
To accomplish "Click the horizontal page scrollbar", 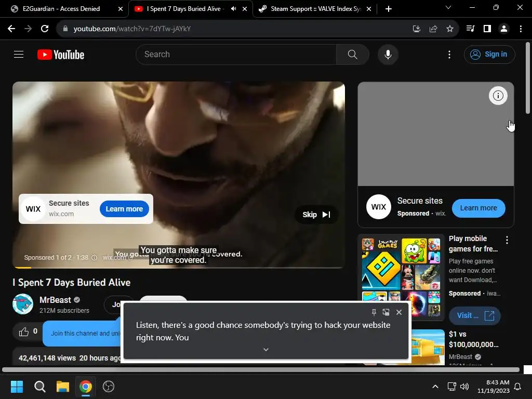I will point(261,369).
